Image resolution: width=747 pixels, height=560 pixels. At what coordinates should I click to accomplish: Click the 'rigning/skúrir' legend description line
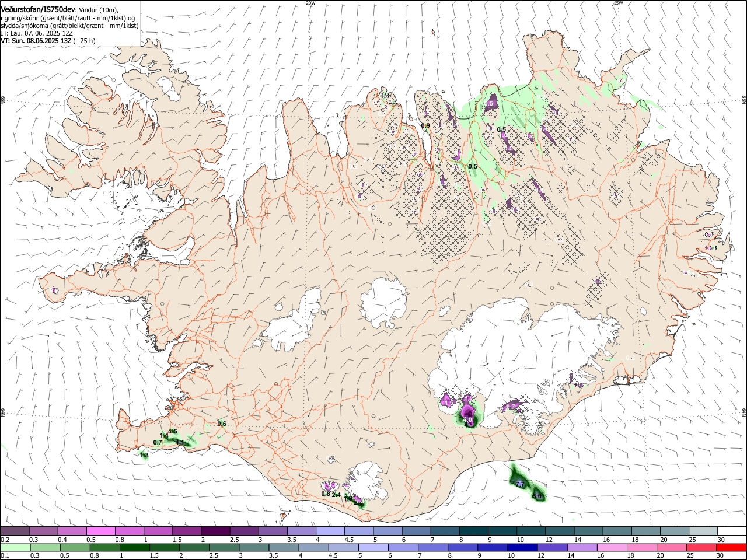tap(68, 18)
